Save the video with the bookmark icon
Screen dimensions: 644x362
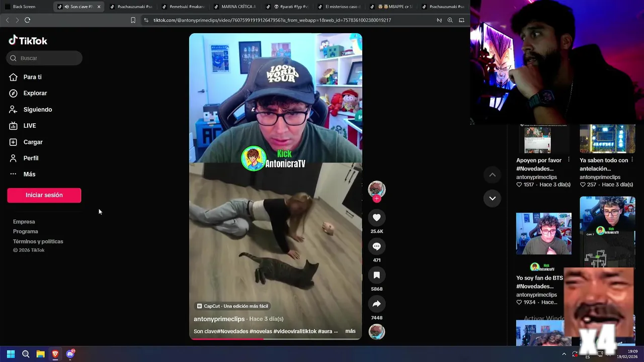(x=376, y=275)
